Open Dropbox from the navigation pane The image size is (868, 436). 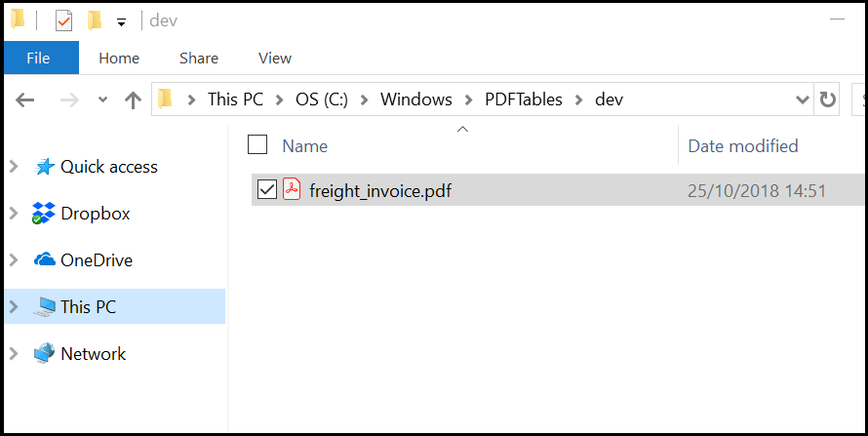[95, 214]
